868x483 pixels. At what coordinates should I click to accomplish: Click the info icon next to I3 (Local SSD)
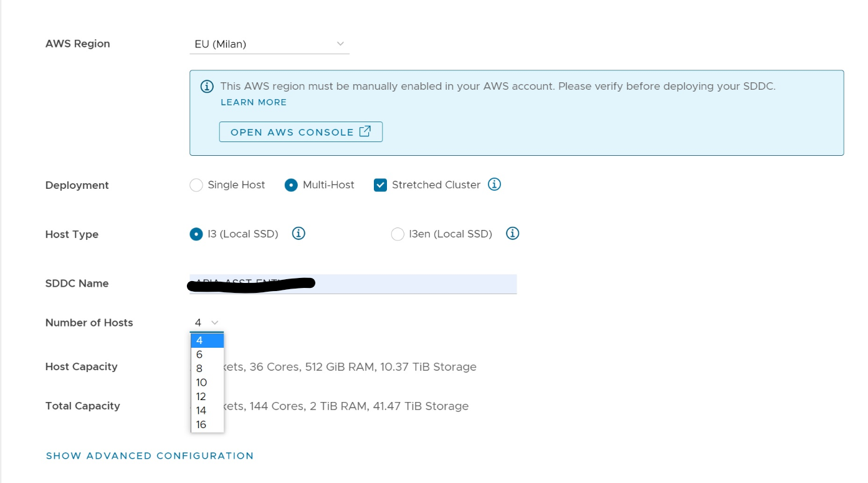[x=298, y=234]
